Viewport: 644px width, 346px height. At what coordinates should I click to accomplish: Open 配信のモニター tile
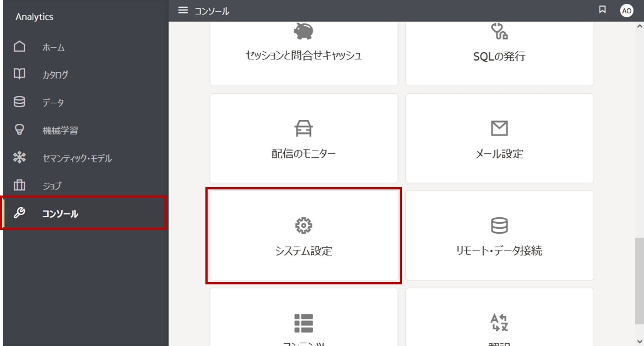pyautogui.click(x=304, y=138)
